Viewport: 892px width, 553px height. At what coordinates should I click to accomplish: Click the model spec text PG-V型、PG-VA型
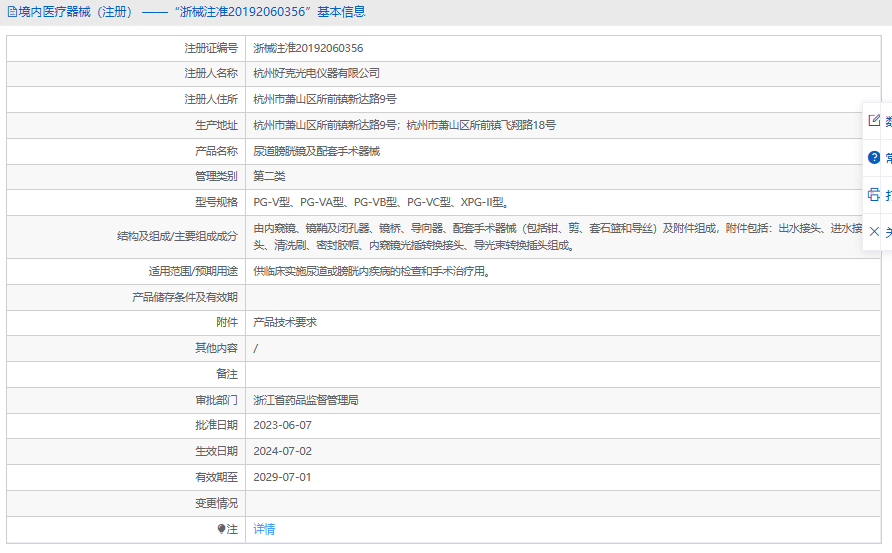[299, 202]
